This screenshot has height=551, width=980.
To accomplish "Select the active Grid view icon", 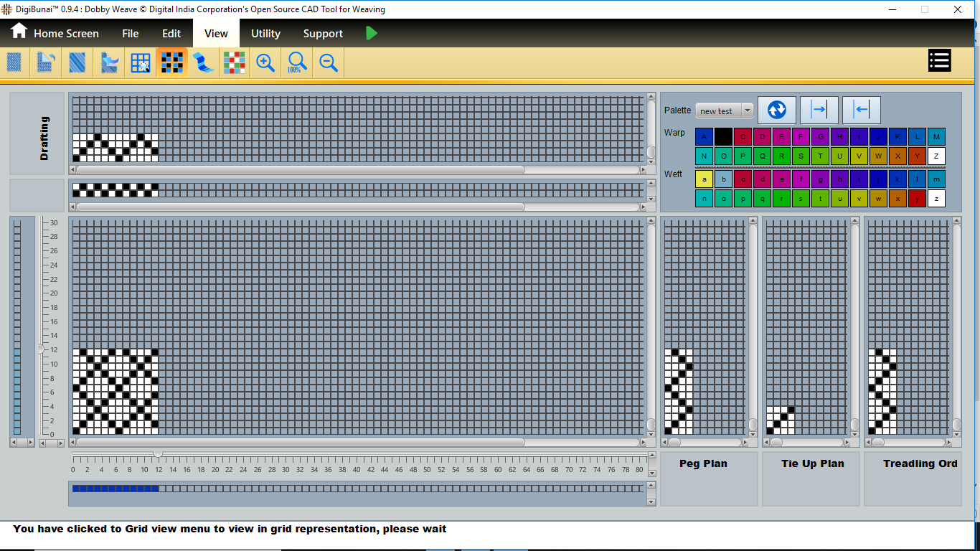I will [172, 63].
